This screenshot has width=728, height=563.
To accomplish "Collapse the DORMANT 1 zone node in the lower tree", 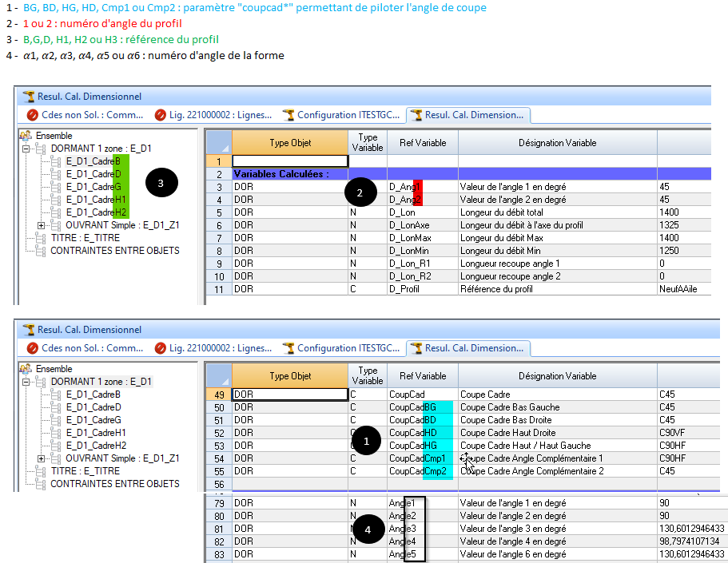I will pyautogui.click(x=26, y=382).
